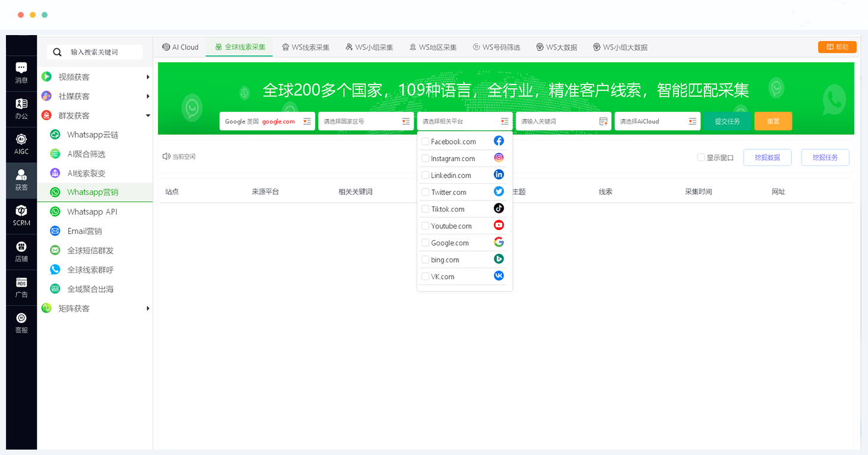
Task: Check the Facebook.com platform checkbox
Action: 425,142
